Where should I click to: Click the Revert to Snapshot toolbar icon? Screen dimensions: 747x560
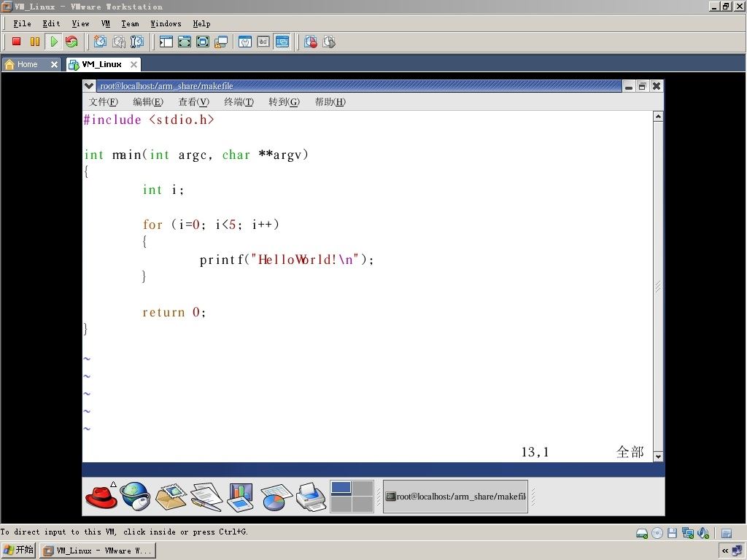click(119, 42)
